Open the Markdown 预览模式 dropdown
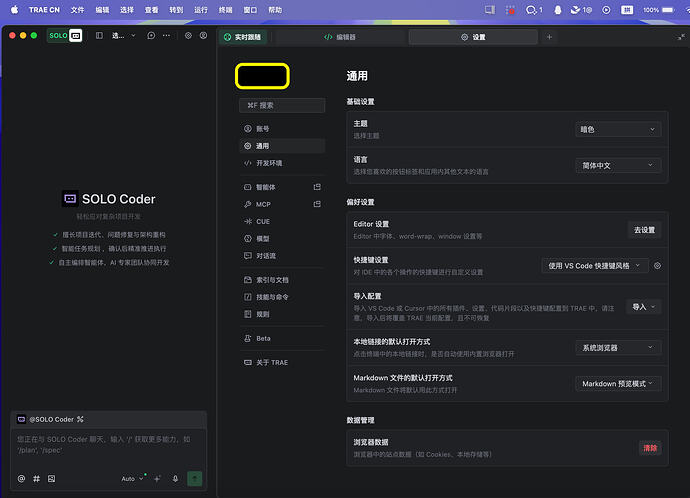 tap(618, 384)
